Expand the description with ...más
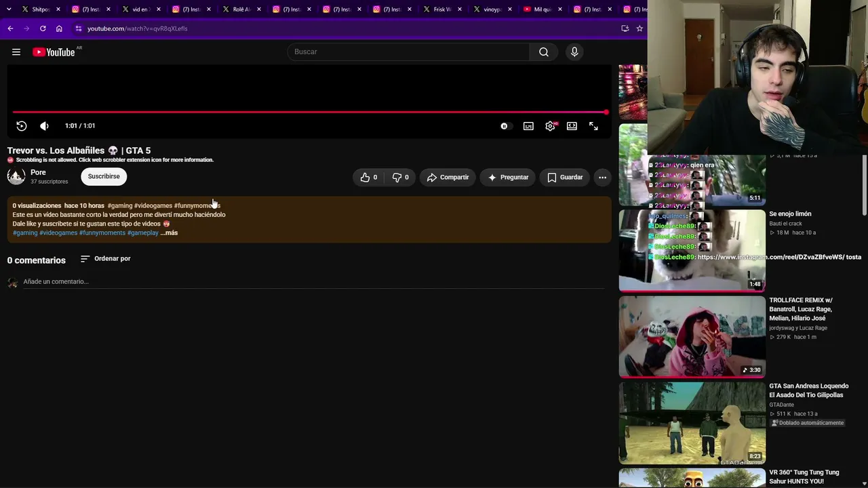 pyautogui.click(x=169, y=232)
